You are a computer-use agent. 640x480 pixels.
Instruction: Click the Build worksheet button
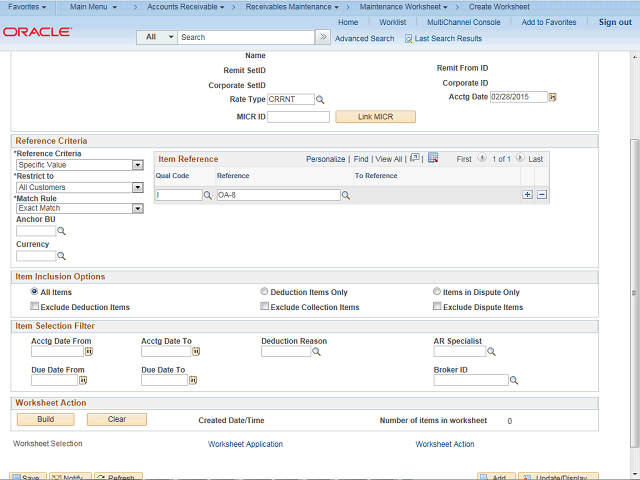(x=46, y=420)
